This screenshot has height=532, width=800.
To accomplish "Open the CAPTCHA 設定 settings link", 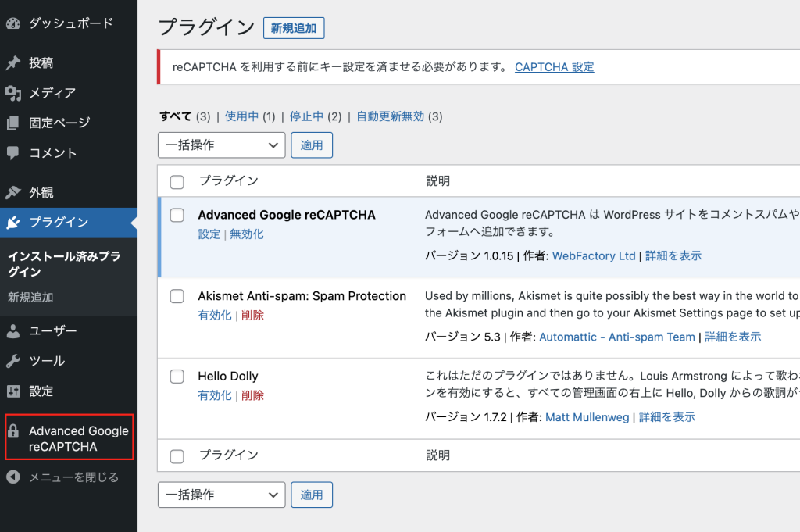I will 554,66.
